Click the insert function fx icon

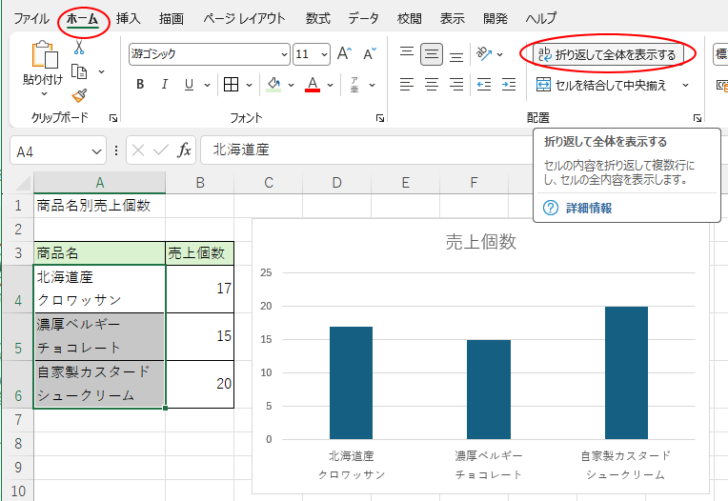tap(184, 150)
